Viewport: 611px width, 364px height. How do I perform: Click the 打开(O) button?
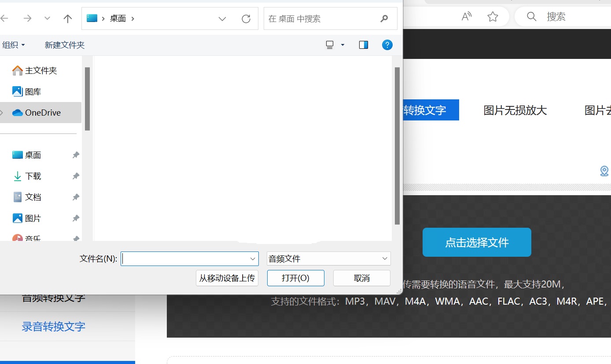[x=296, y=278]
